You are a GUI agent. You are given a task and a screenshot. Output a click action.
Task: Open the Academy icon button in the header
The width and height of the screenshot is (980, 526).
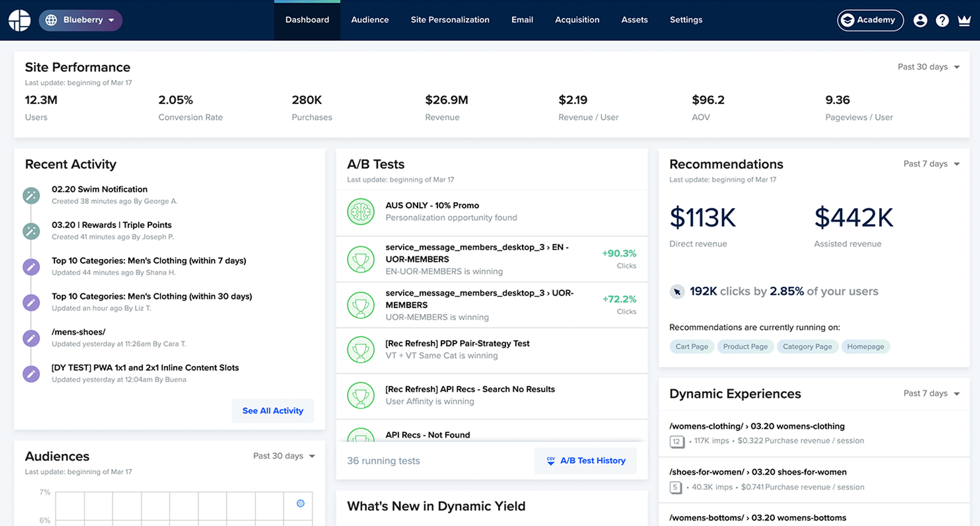[x=847, y=20]
